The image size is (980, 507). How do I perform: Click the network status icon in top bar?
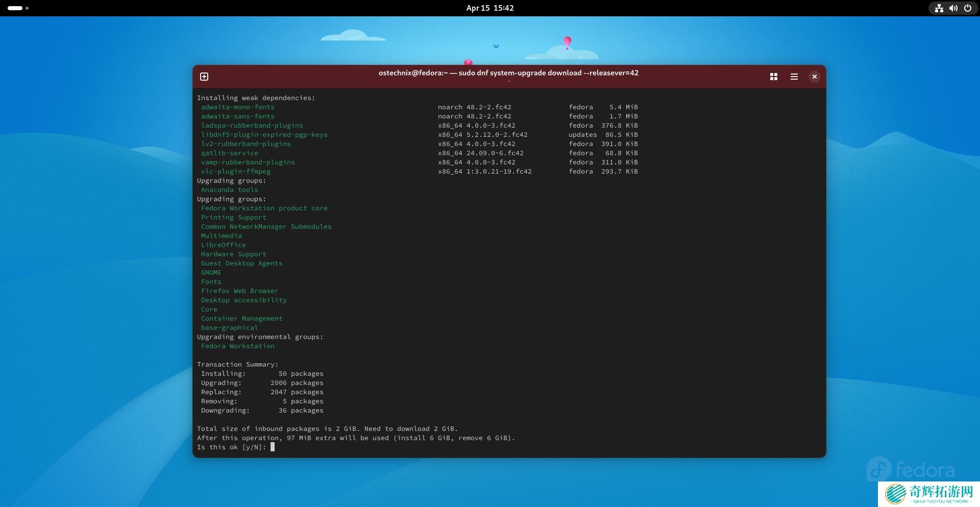[x=939, y=8]
